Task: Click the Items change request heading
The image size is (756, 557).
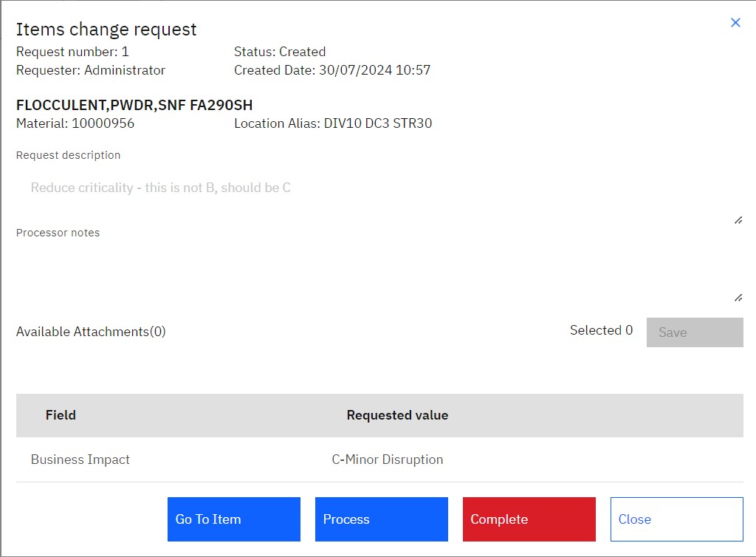Action: coord(106,30)
